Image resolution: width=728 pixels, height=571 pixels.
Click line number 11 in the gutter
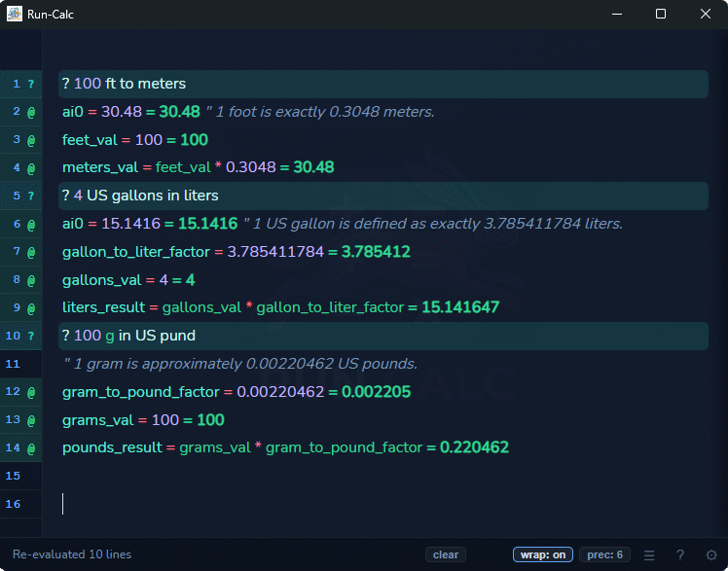(13, 364)
